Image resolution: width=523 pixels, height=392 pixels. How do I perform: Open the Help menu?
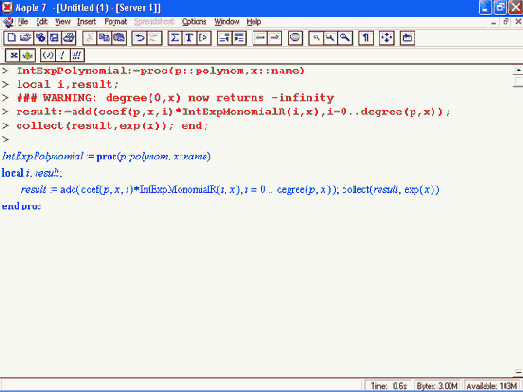(254, 22)
